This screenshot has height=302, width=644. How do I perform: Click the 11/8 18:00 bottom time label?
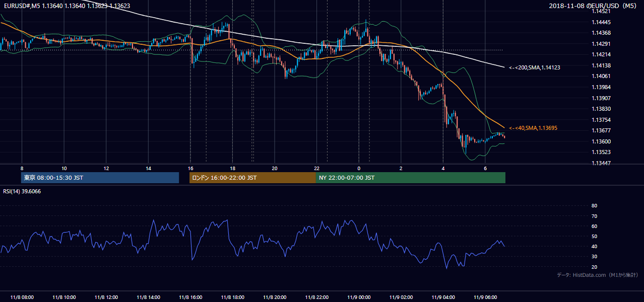click(232, 297)
